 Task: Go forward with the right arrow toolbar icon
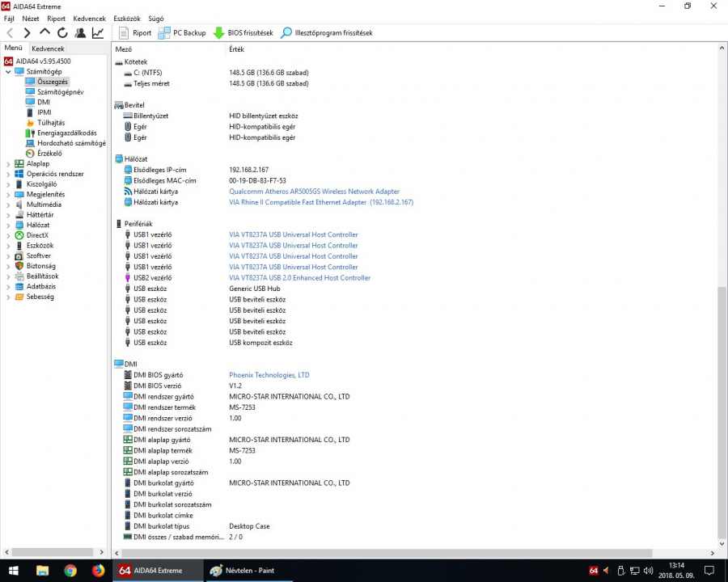click(27, 33)
